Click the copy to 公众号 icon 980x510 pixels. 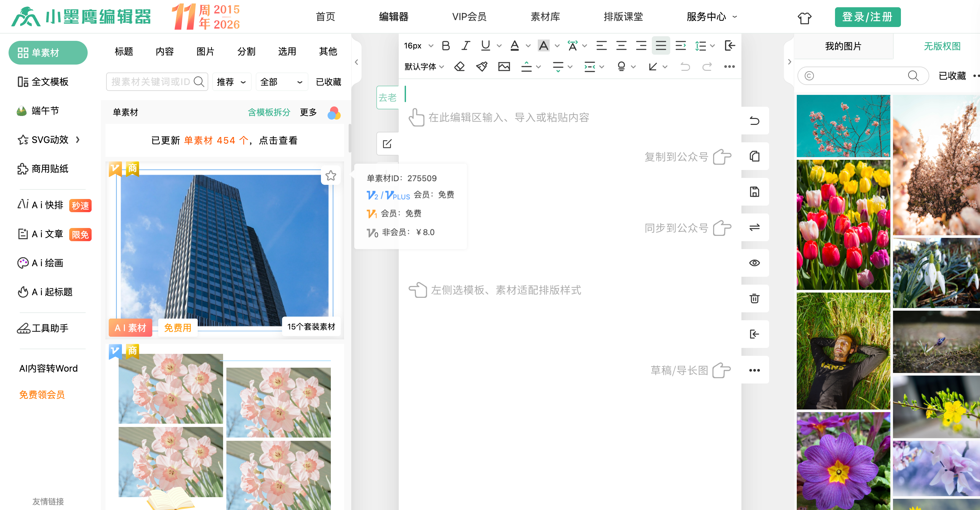point(754,156)
